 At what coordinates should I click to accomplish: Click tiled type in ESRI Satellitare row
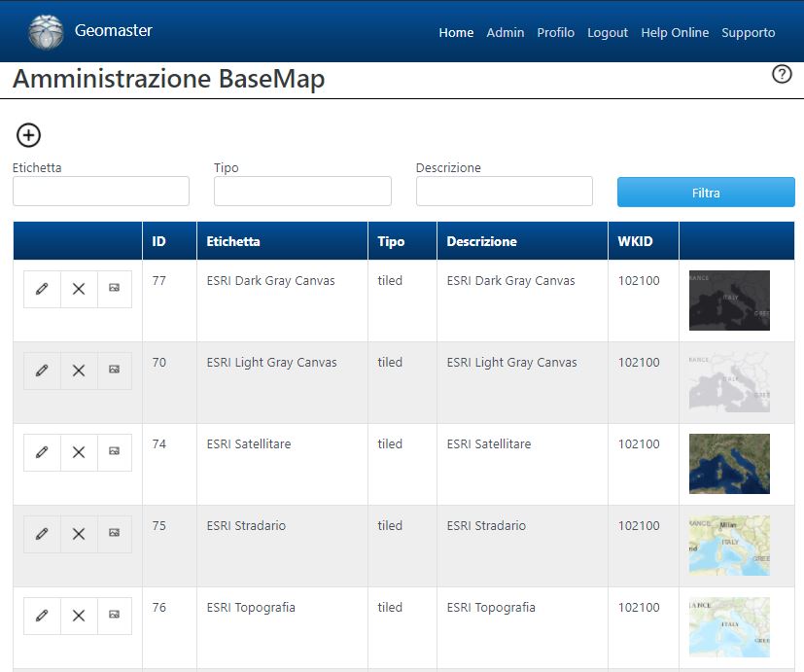[x=390, y=443]
